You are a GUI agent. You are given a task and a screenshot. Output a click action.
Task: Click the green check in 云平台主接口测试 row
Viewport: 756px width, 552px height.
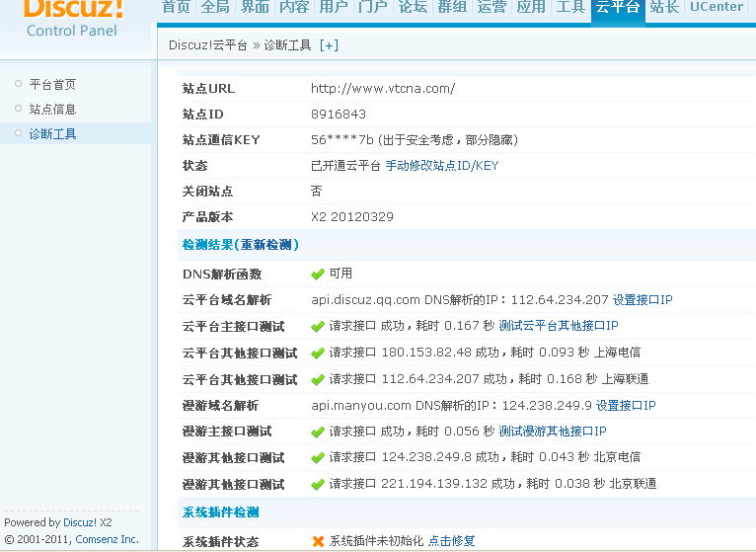click(318, 327)
